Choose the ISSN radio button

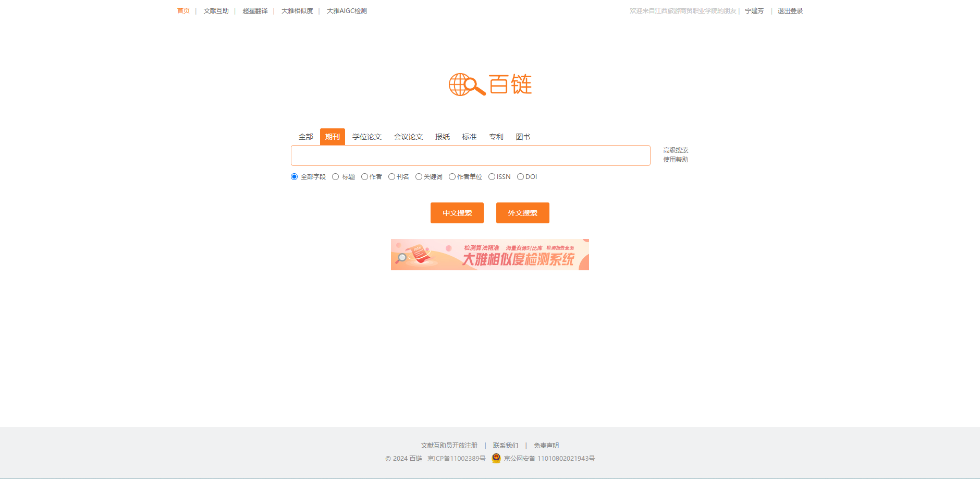point(492,177)
